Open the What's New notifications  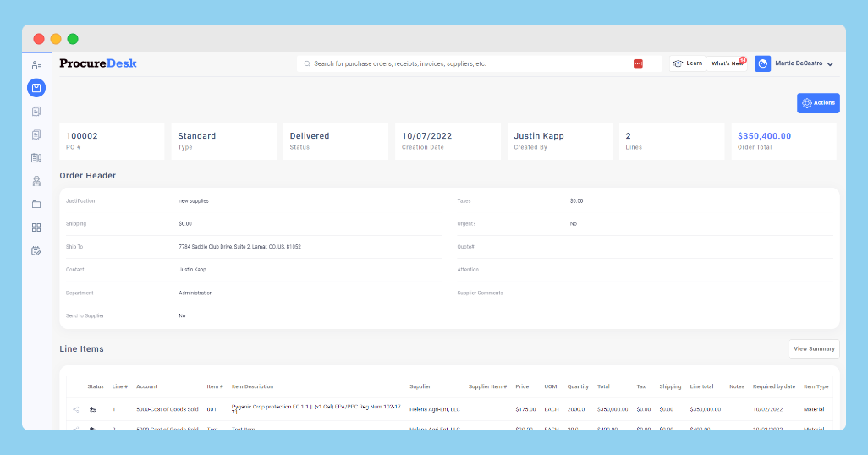coord(726,63)
